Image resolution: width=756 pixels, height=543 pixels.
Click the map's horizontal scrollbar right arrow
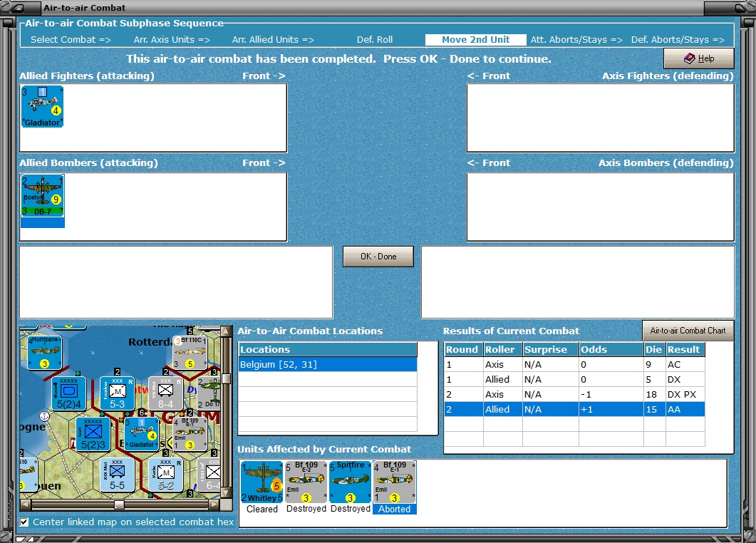click(x=214, y=505)
